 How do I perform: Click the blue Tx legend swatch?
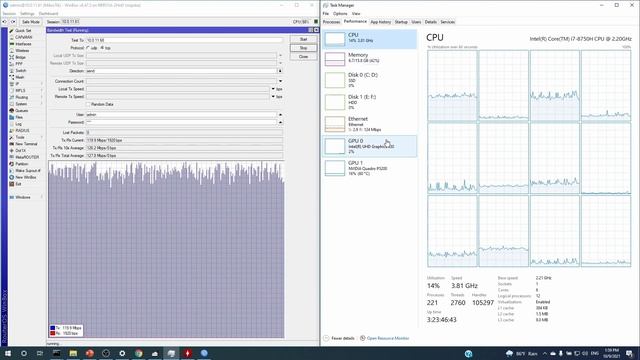click(53, 328)
